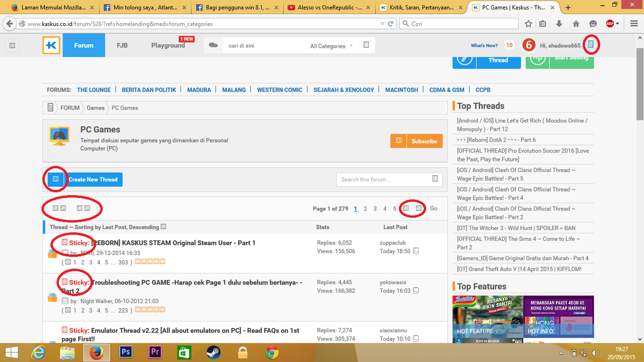Switch to the FJB tab

[x=122, y=45]
